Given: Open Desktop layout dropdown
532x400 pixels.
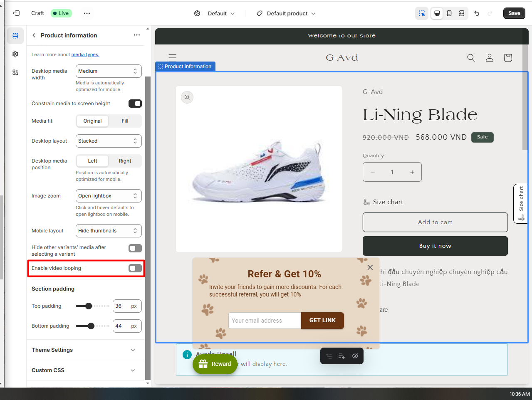Looking at the screenshot, I should 109,141.
